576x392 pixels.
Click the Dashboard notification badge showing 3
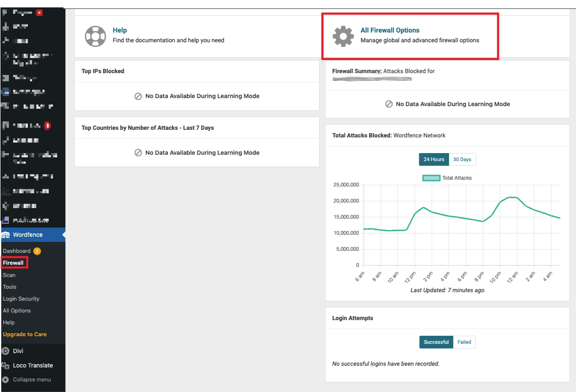(x=37, y=251)
